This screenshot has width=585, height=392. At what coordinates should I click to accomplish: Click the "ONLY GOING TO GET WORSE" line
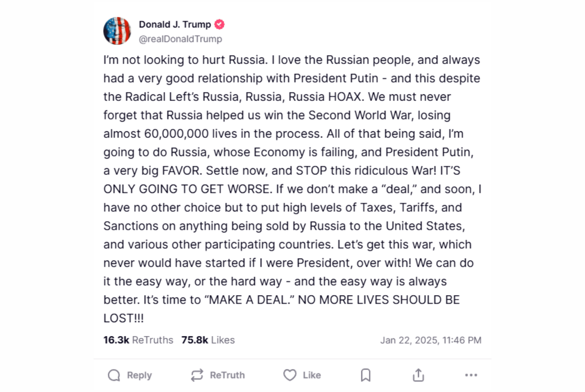[x=188, y=189]
